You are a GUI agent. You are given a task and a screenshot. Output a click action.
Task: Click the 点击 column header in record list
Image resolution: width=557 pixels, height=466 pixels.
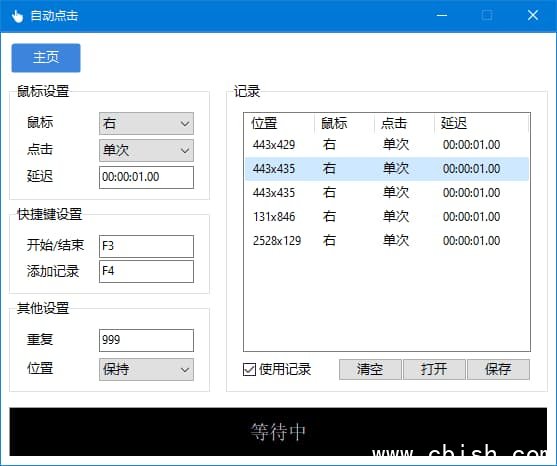[x=404, y=123]
